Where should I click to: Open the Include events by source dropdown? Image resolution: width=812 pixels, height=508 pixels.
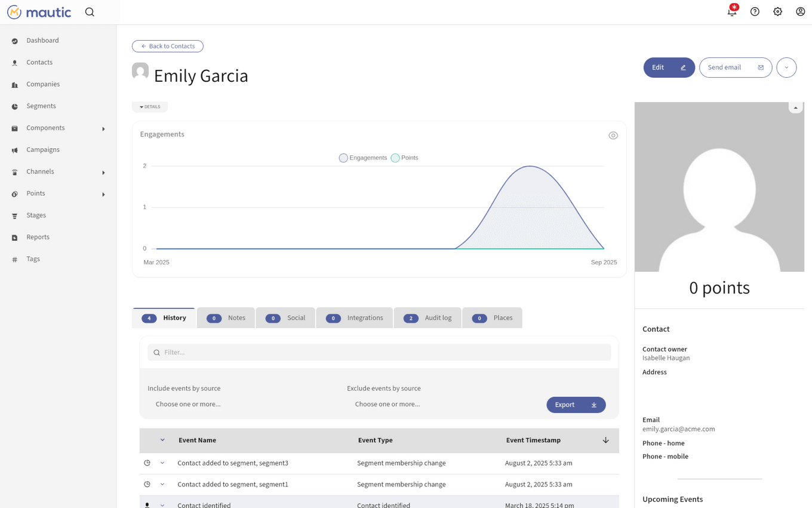188,404
